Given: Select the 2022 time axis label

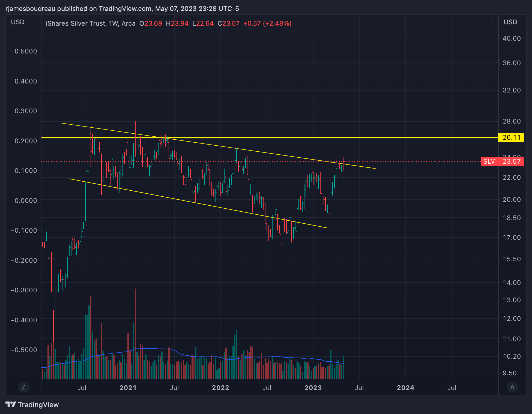Looking at the screenshot, I should pos(220,388).
